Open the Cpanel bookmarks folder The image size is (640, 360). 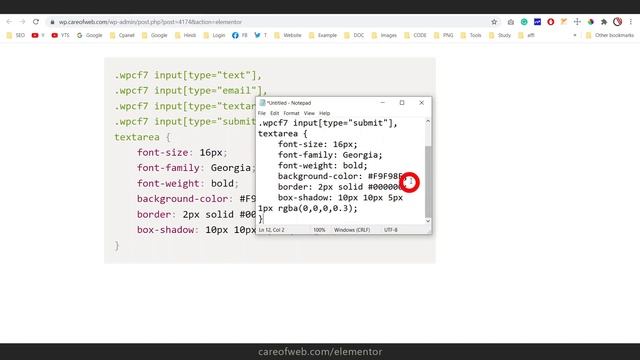click(122, 36)
